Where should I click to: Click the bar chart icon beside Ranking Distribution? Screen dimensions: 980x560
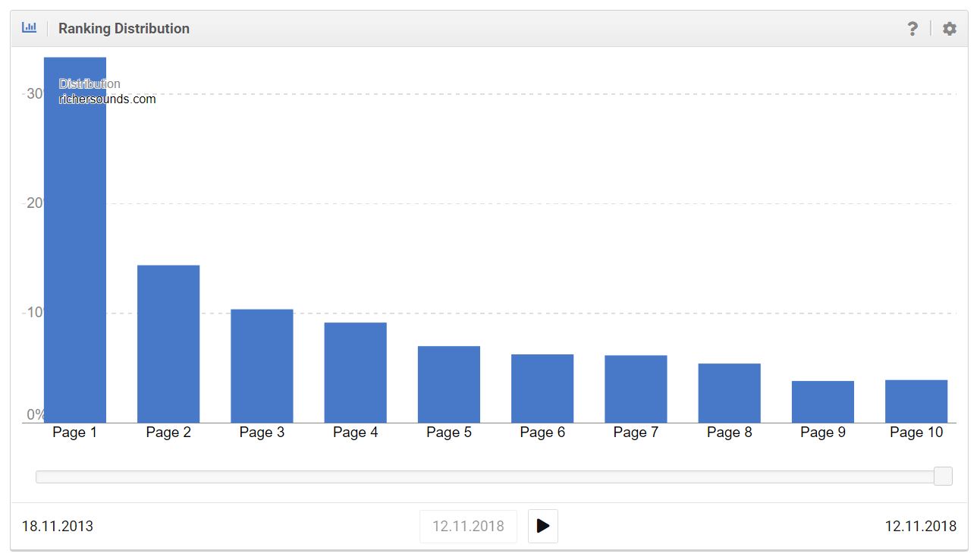click(x=30, y=28)
